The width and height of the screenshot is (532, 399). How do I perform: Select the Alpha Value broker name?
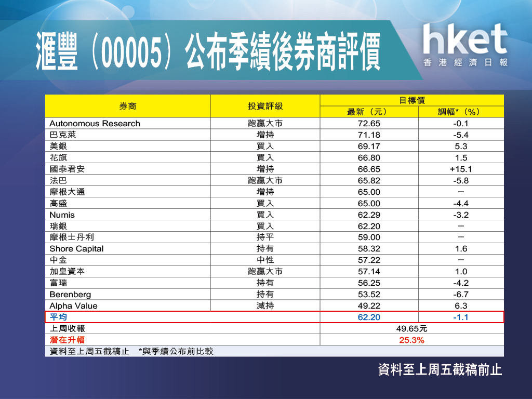[73, 305]
